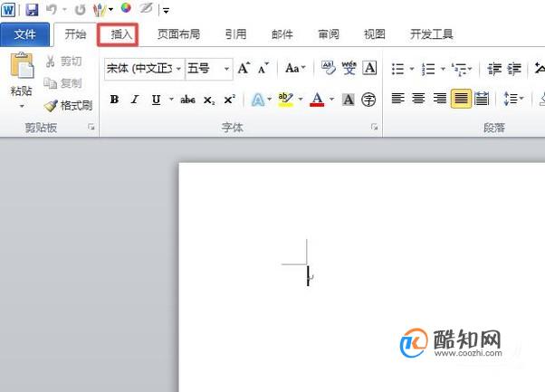Click the Shrink Font icon
The height and width of the screenshot is (392, 545).
click(x=263, y=68)
